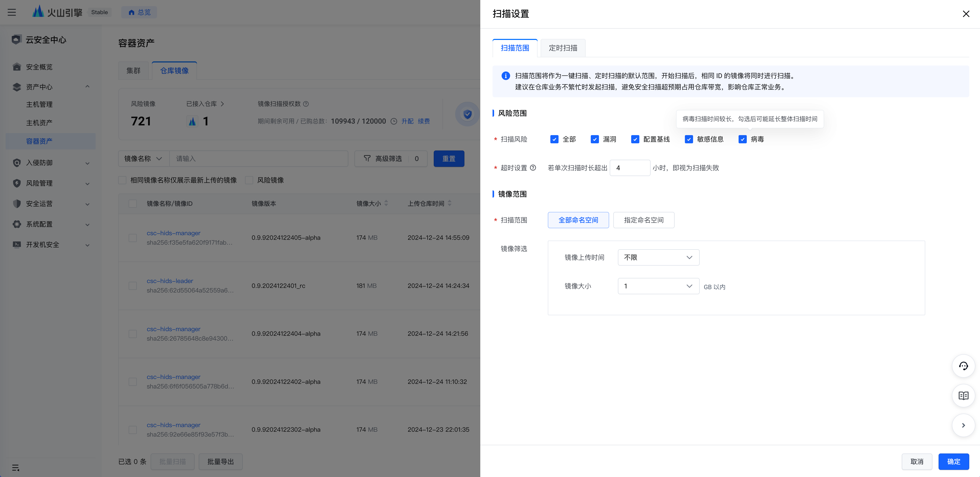Viewport: 980px width, 477px height.
Task: Uncheck the 敏感信息 checkbox
Action: coord(689,139)
